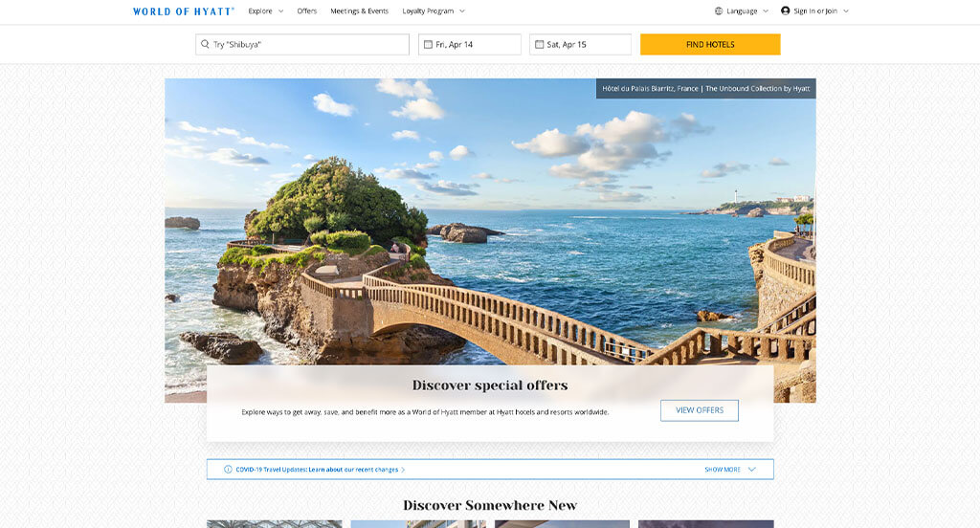This screenshot has width=980, height=528.
Task: Expand COVID-19 banner with Show More chevron
Action: point(752,470)
